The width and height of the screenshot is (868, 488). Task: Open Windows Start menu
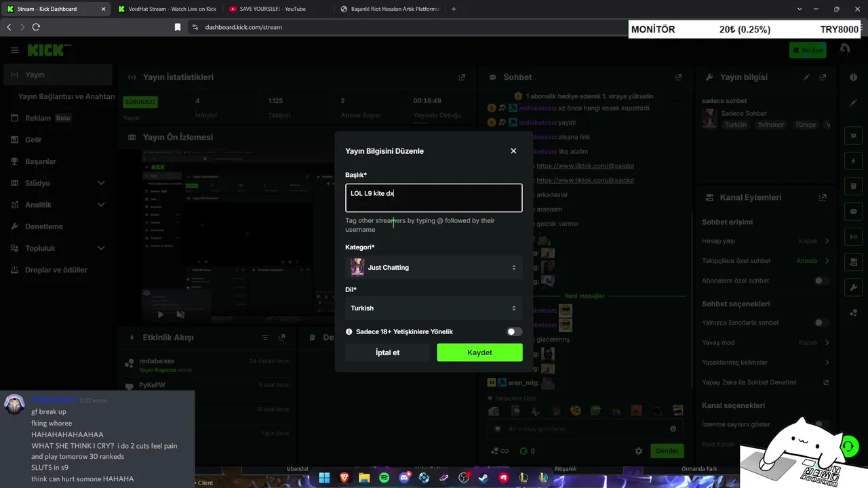(324, 477)
